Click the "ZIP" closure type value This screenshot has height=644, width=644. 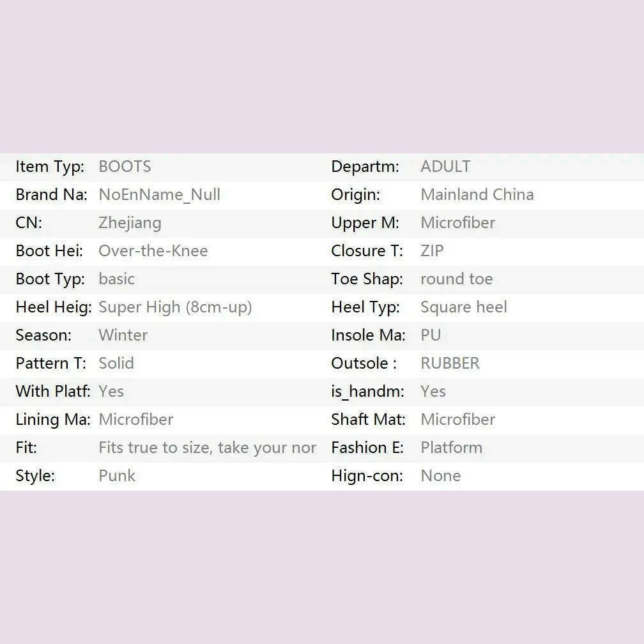click(x=432, y=251)
